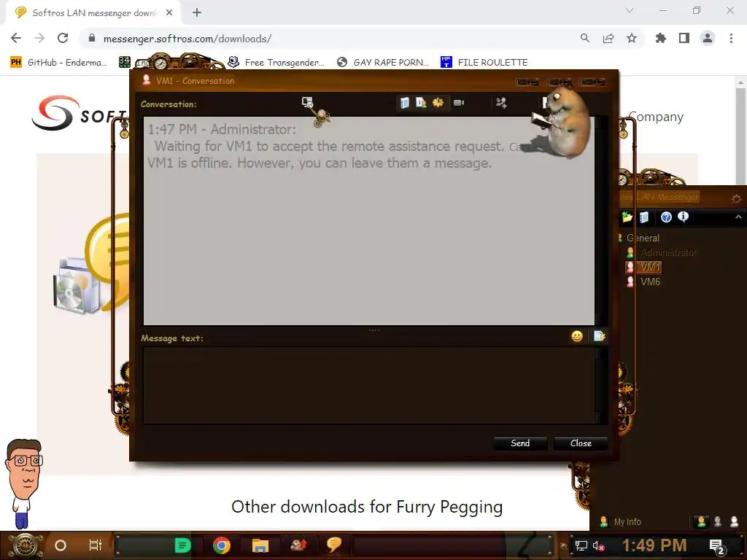Open Google Chrome from taskbar
747x560 pixels.
[222, 545]
